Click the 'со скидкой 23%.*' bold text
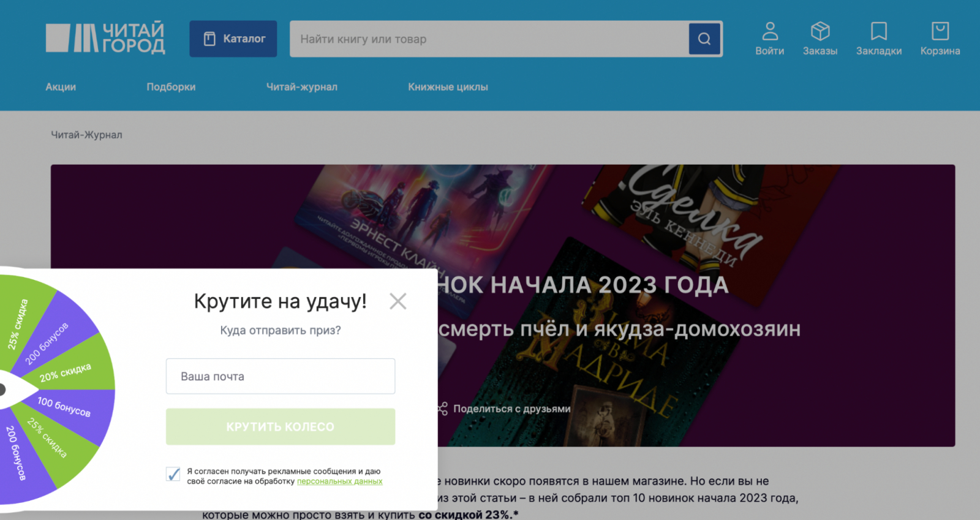The width and height of the screenshot is (980, 520). pyautogui.click(x=468, y=514)
